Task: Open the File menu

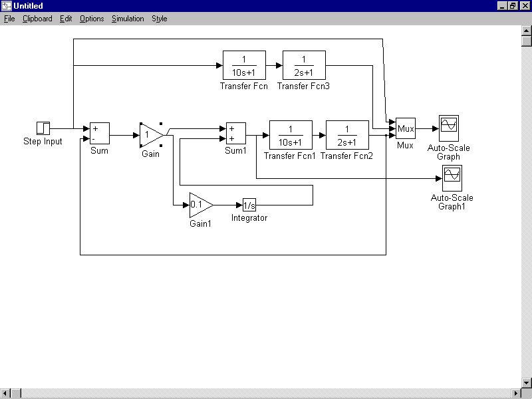Action: pos(9,19)
